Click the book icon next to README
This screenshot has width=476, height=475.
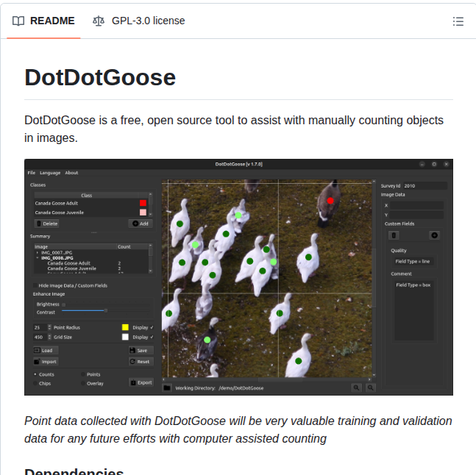click(x=18, y=21)
